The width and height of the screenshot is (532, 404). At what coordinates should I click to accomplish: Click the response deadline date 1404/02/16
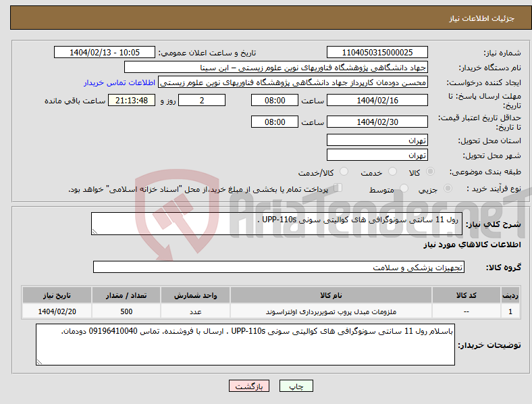coord(377,100)
